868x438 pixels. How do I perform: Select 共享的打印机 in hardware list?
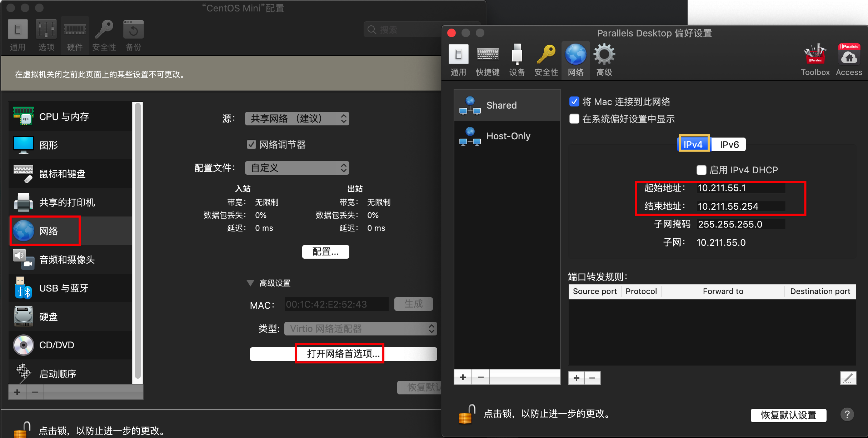click(70, 202)
